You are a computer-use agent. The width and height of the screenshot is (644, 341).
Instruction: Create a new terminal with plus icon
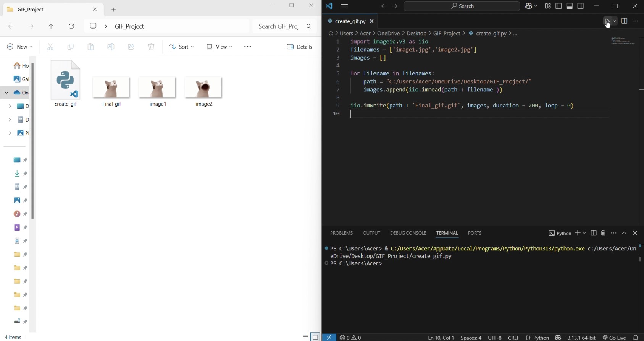(x=578, y=233)
